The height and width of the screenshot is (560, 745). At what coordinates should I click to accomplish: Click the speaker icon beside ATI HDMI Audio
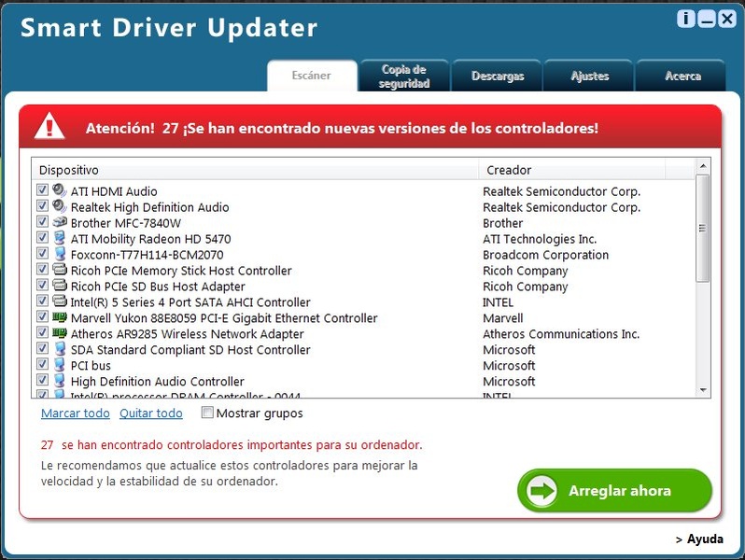pyautogui.click(x=60, y=190)
